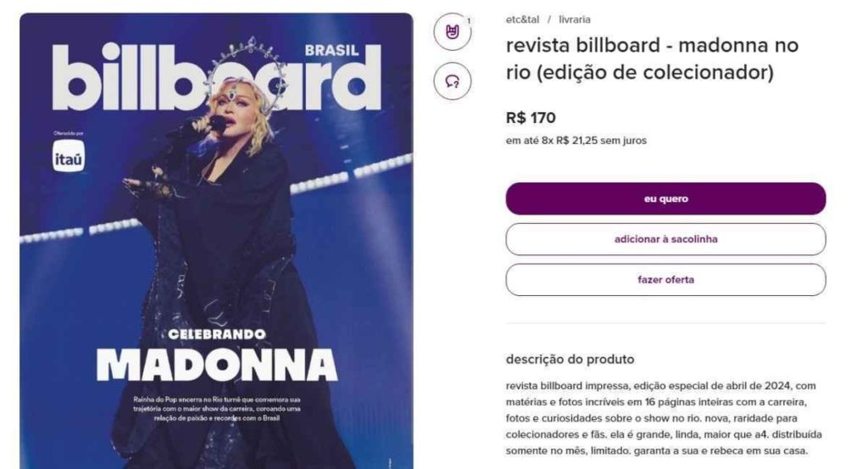
Task: Click the like counter badge showing 1
Action: [x=468, y=21]
